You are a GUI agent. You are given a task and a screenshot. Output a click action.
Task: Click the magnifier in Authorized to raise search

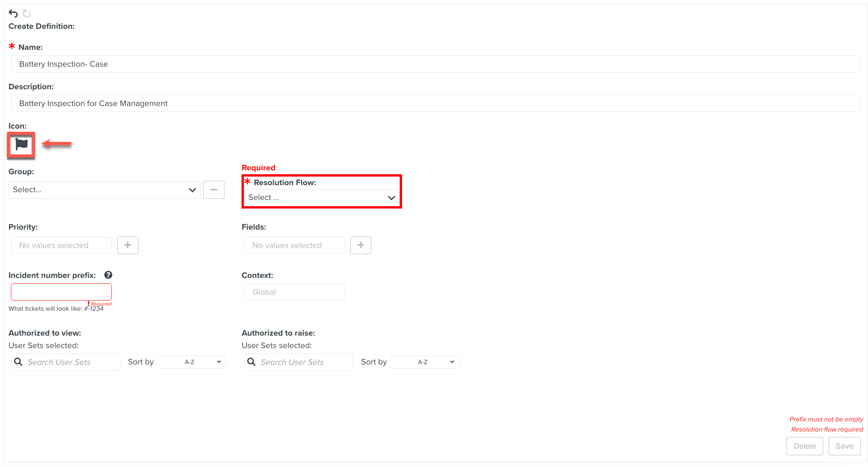pos(252,362)
